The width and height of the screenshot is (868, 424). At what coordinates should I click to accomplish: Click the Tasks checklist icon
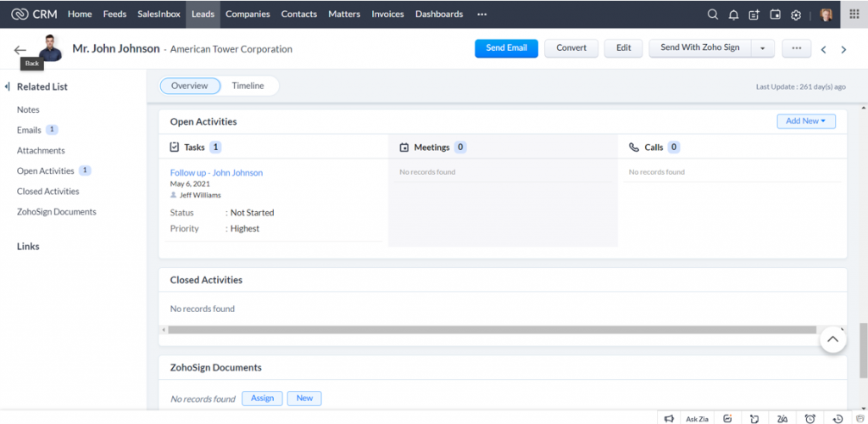pyautogui.click(x=175, y=148)
